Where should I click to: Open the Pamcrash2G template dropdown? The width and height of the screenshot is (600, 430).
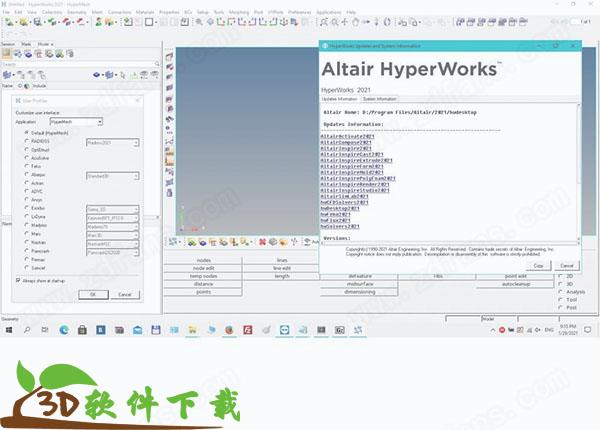112,252
